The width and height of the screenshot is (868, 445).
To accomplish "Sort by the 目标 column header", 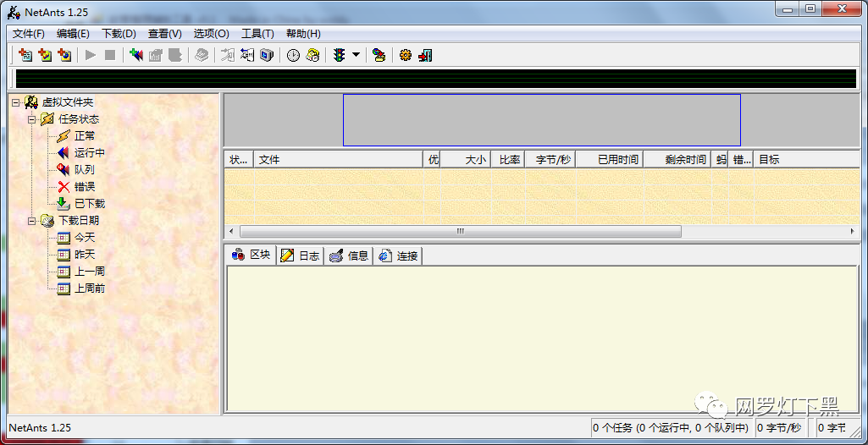I will [806, 160].
